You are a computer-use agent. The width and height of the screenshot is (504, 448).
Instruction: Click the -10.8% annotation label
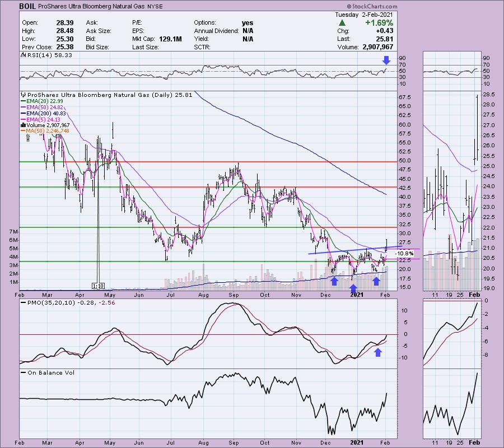coord(404,254)
